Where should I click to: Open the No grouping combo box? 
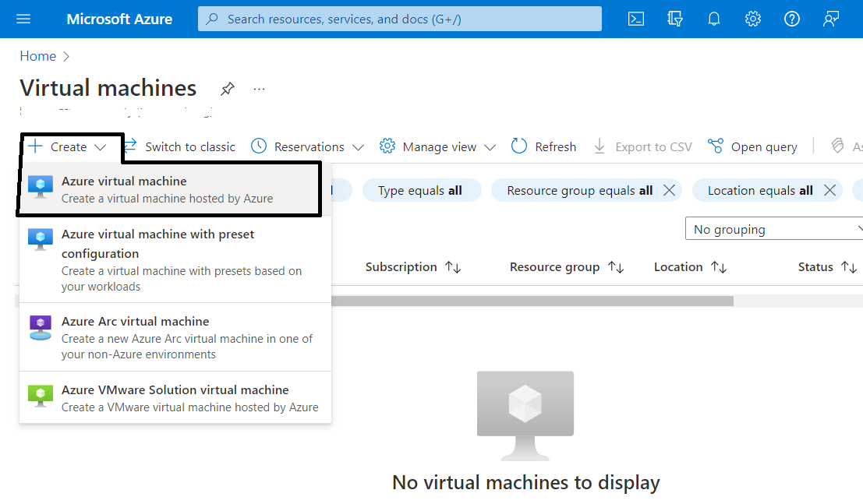774,229
